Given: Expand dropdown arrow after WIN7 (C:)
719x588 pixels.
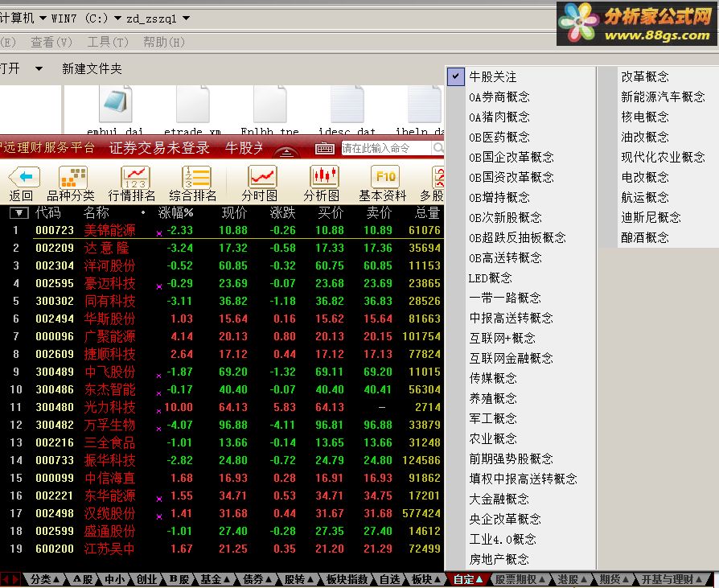Looking at the screenshot, I should click(x=118, y=19).
